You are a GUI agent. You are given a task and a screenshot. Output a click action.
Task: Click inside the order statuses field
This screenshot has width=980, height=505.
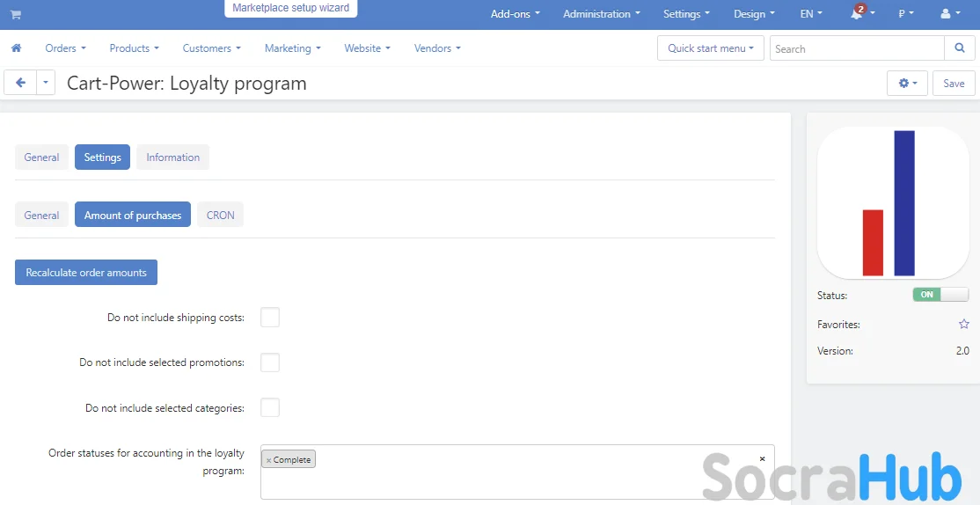[517, 472]
